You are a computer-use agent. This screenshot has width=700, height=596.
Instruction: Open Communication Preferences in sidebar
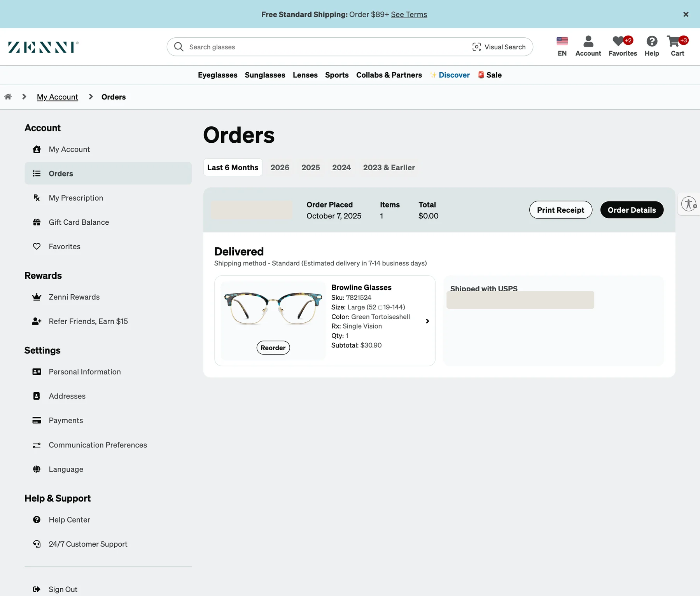coord(108,445)
